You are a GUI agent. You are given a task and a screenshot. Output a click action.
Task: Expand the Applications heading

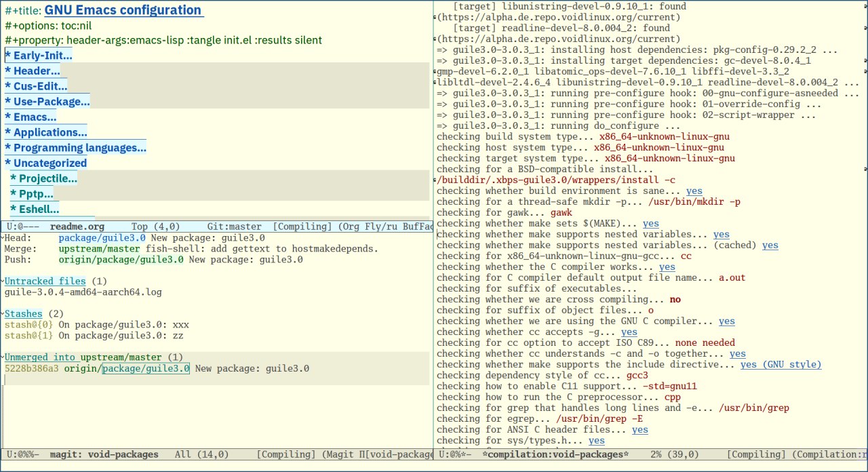[45, 132]
